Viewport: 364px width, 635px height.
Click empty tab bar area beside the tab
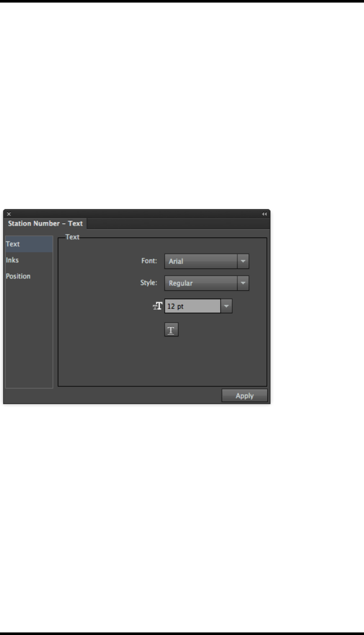pos(178,223)
